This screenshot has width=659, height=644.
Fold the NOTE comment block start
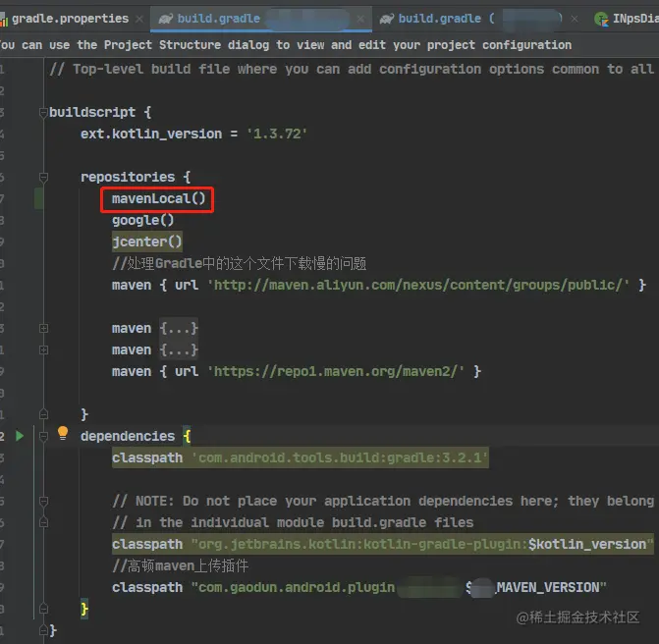click(43, 501)
